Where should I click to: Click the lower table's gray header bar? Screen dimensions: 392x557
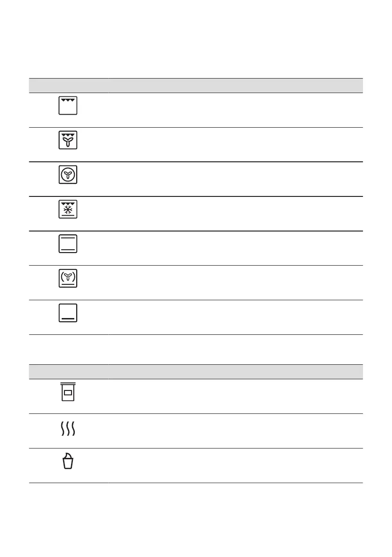coord(196,371)
